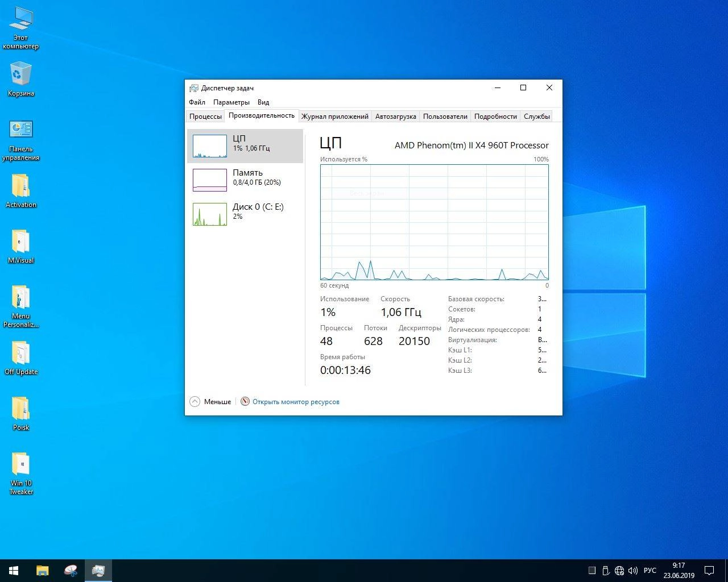Switch to the Автозагрузка tab
Image resolution: width=728 pixels, height=582 pixels.
pos(396,117)
